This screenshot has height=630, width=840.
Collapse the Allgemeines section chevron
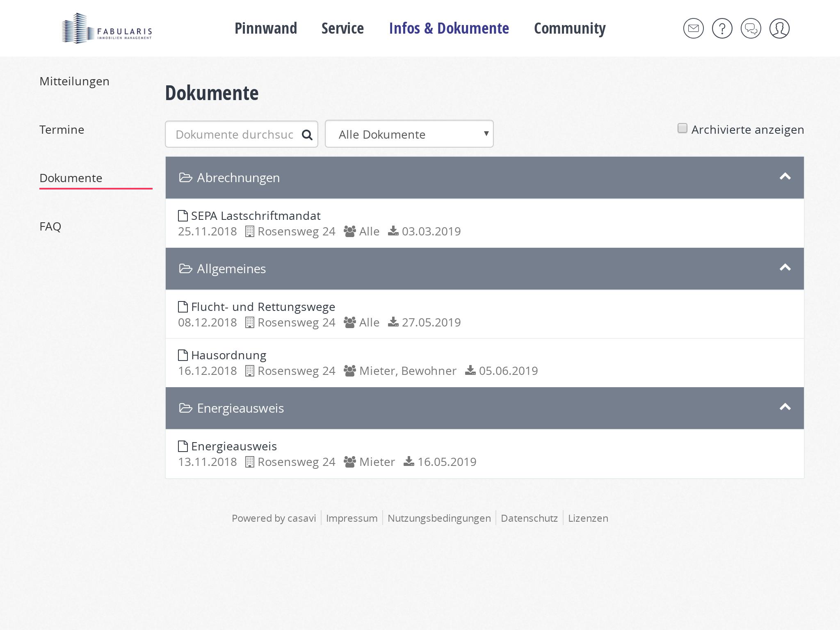[x=785, y=267]
